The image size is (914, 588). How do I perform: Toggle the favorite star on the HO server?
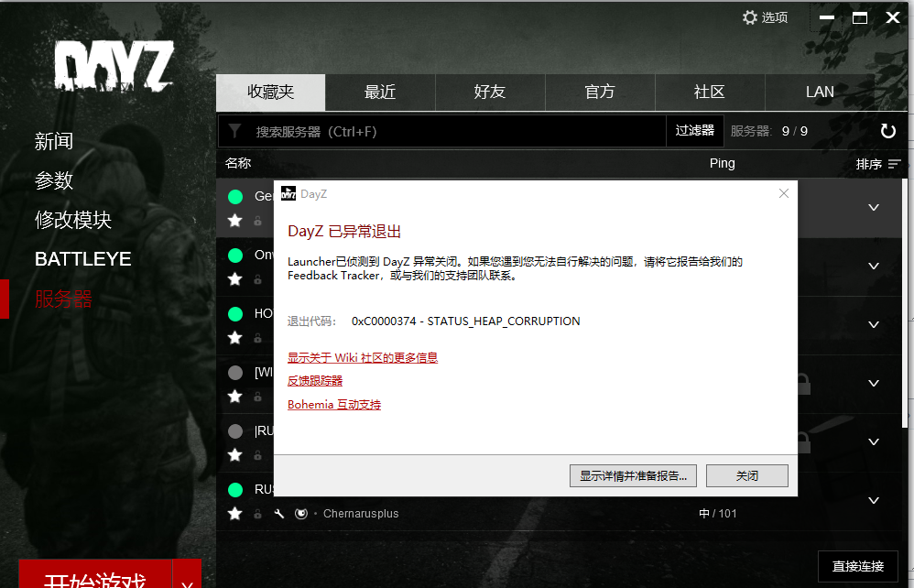pos(235,338)
